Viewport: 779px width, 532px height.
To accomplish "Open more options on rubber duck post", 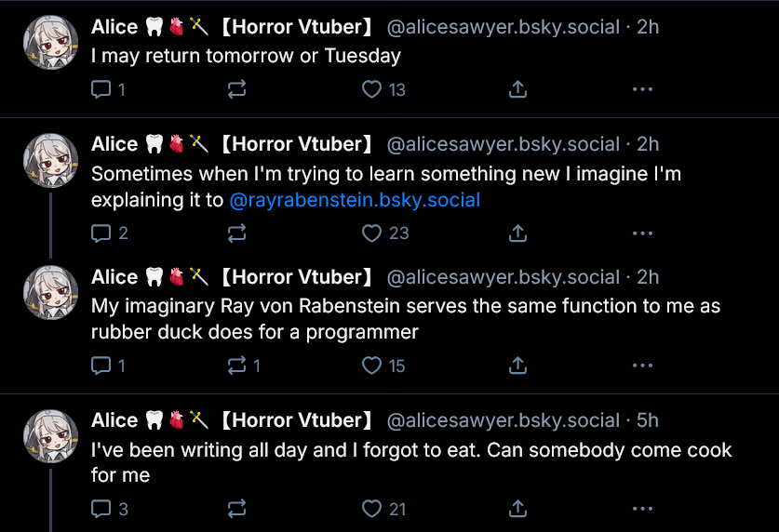I will [x=642, y=366].
